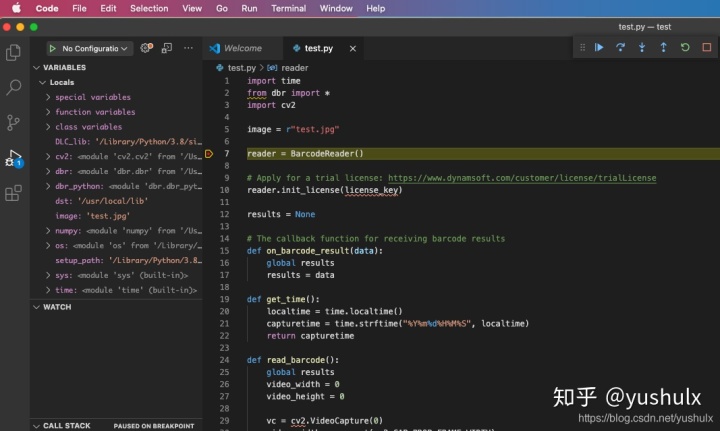Open the Search view in activity bar
The width and height of the screenshot is (720, 431).
(x=13, y=87)
